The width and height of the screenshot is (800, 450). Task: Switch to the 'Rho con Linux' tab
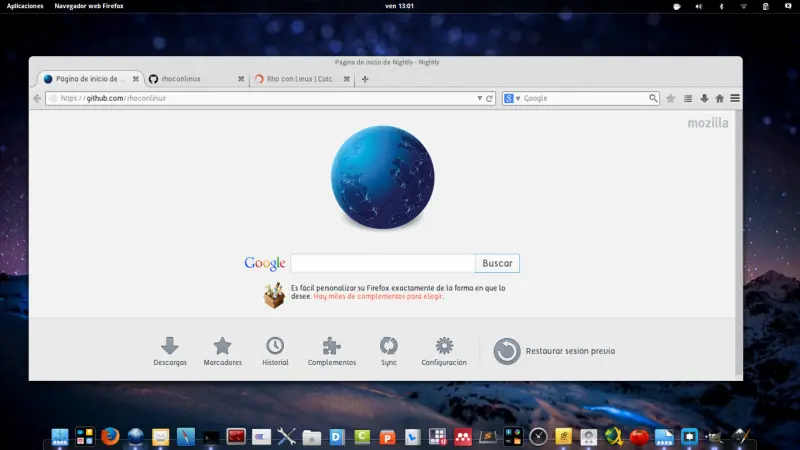[303, 79]
